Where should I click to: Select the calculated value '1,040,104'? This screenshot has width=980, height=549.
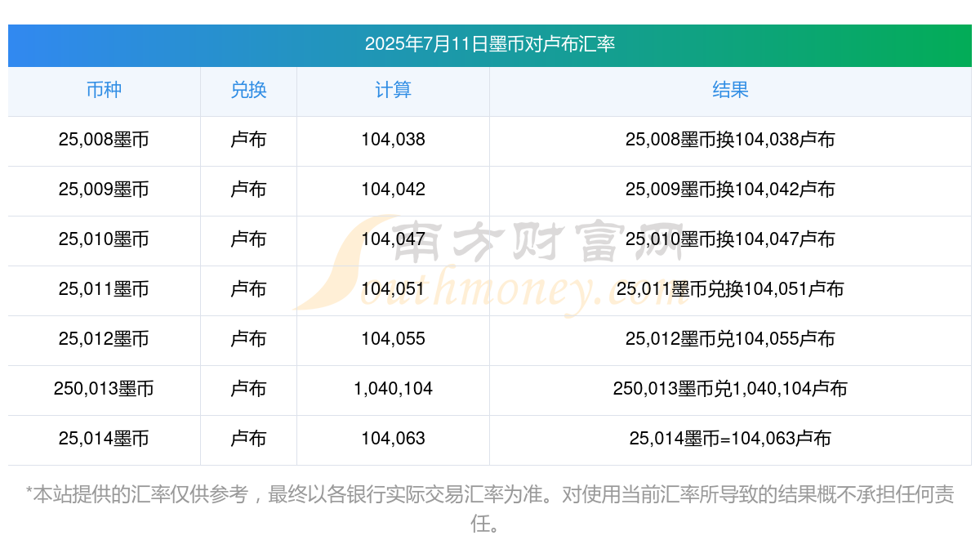pos(393,389)
